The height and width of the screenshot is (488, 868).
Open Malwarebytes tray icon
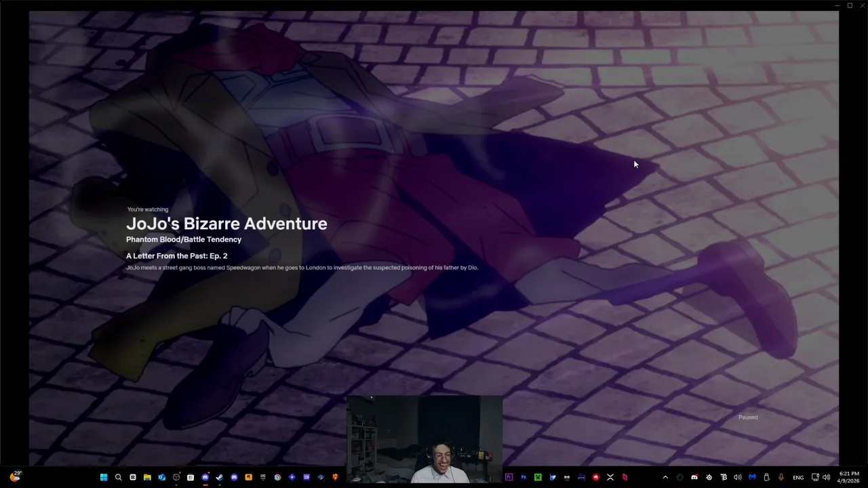click(x=752, y=477)
